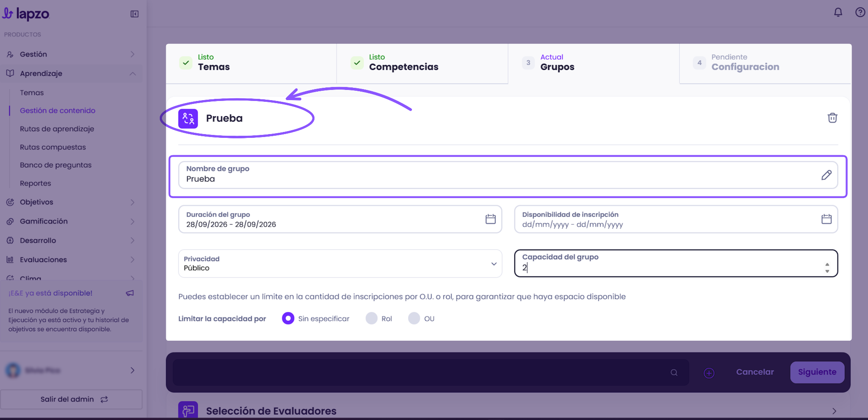Select Rol capacity limit option
868x420 pixels.
pyautogui.click(x=372, y=318)
